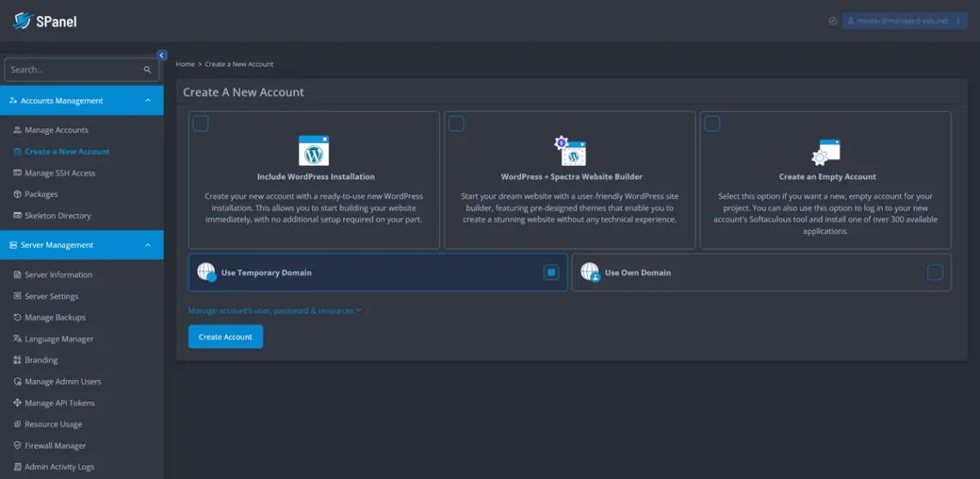Click the Server Settings icon
980x479 pixels.
(x=17, y=296)
